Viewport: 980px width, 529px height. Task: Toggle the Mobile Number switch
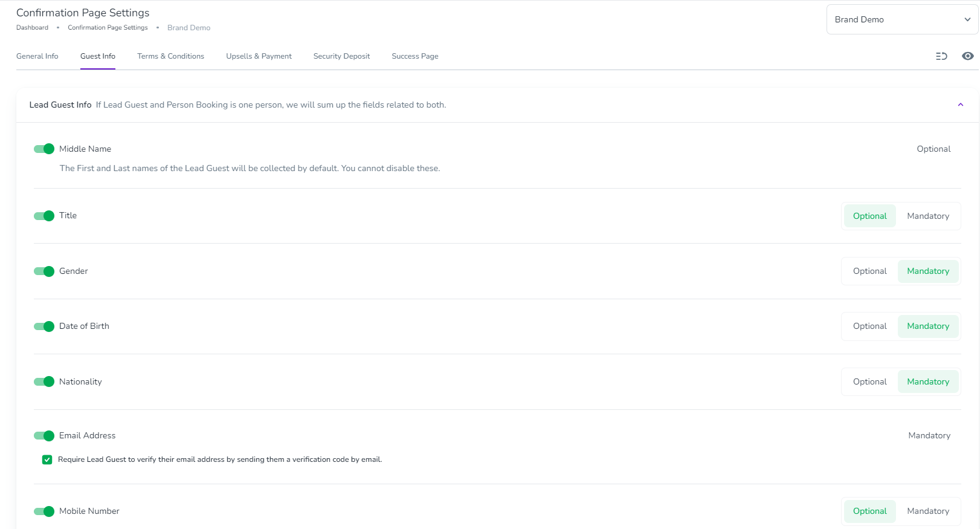[44, 511]
